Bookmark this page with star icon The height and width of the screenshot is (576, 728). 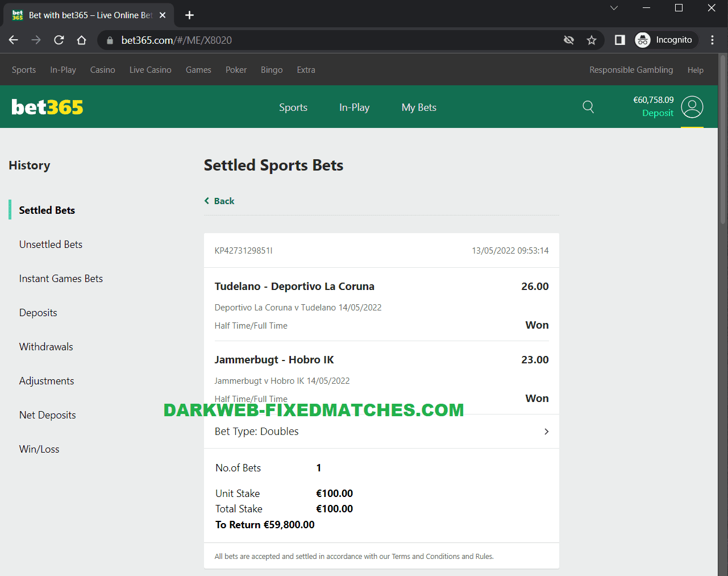pos(592,40)
